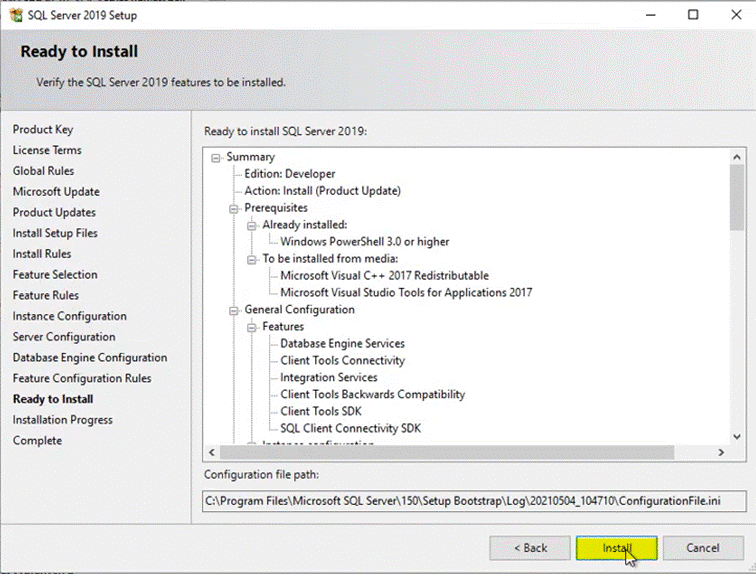
Task: Click the vertical scrollbar thumb in summary
Action: point(737,198)
